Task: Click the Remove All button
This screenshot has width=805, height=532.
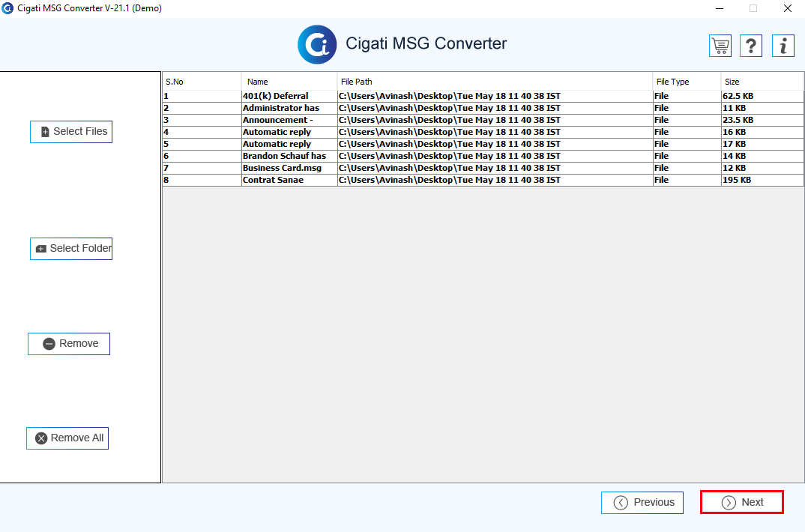Action: [67, 438]
